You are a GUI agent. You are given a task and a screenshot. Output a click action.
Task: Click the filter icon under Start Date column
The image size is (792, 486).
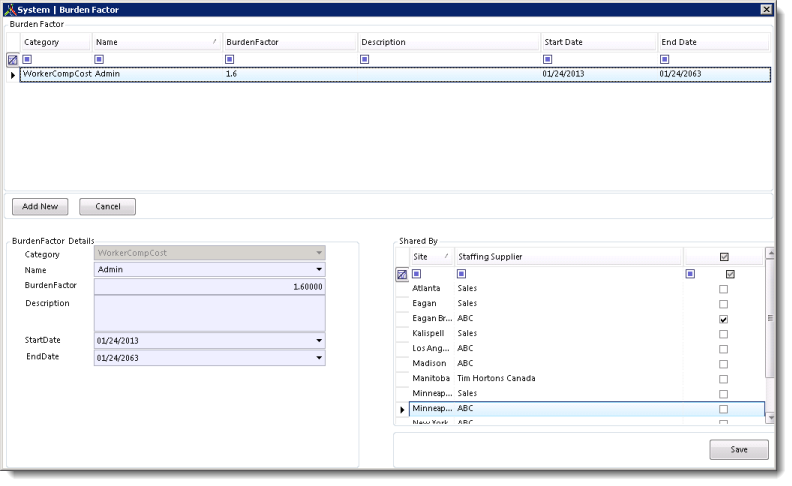[547, 59]
